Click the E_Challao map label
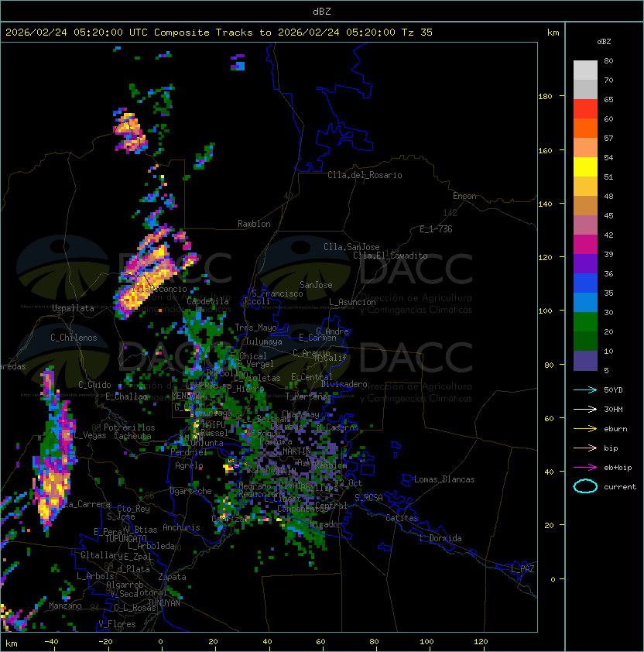 pos(126,396)
